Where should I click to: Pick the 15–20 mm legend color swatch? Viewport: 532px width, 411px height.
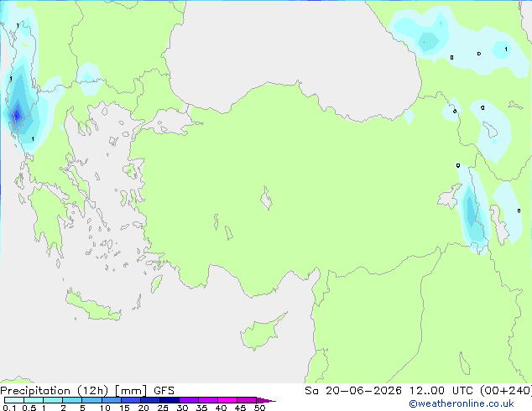pyautogui.click(x=131, y=400)
